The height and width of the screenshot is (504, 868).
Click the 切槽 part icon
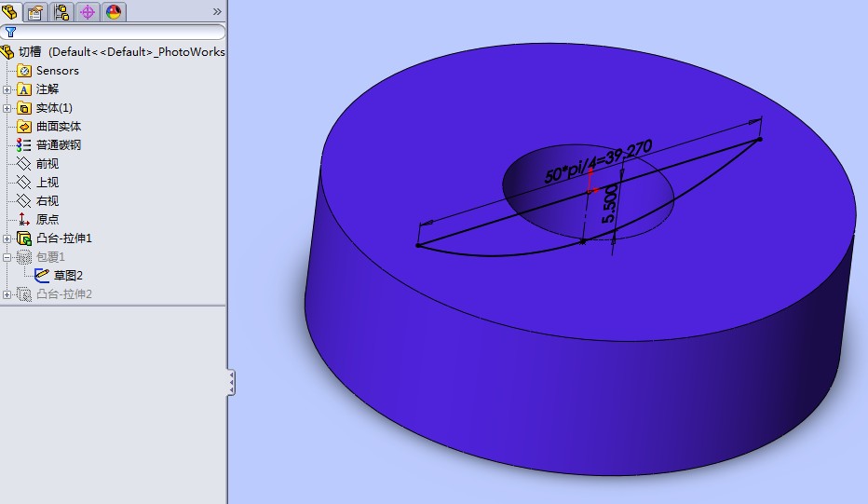click(x=7, y=52)
